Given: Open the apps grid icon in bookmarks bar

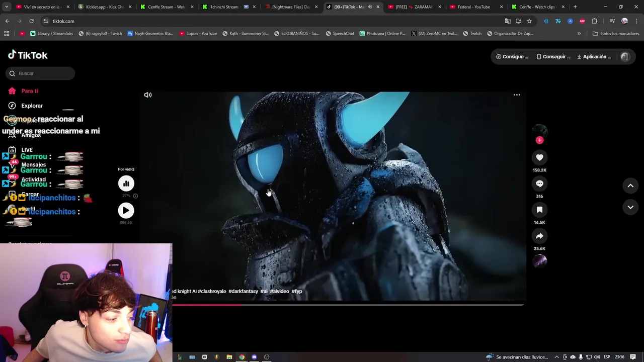Looking at the screenshot, I should point(7,34).
